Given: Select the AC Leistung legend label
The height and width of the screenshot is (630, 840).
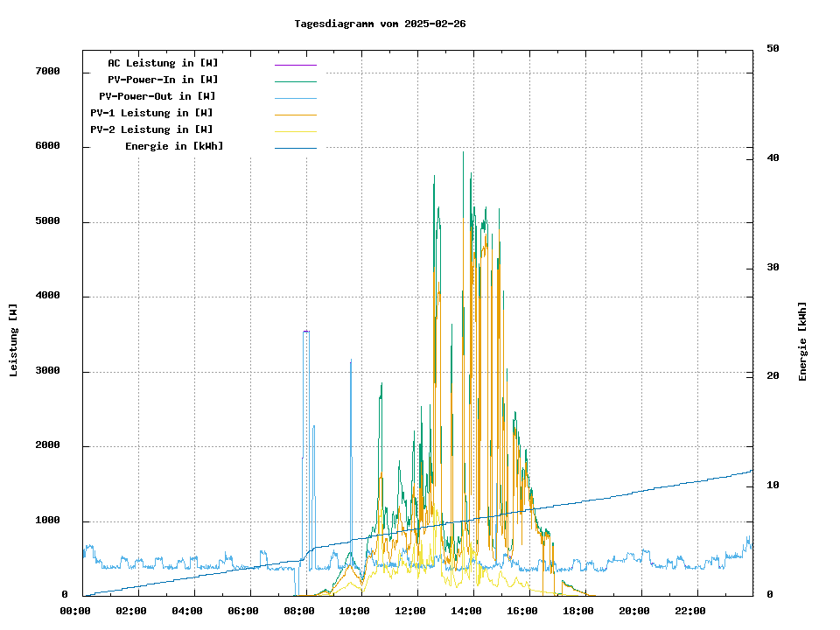Looking at the screenshot, I should pyautogui.click(x=163, y=63).
